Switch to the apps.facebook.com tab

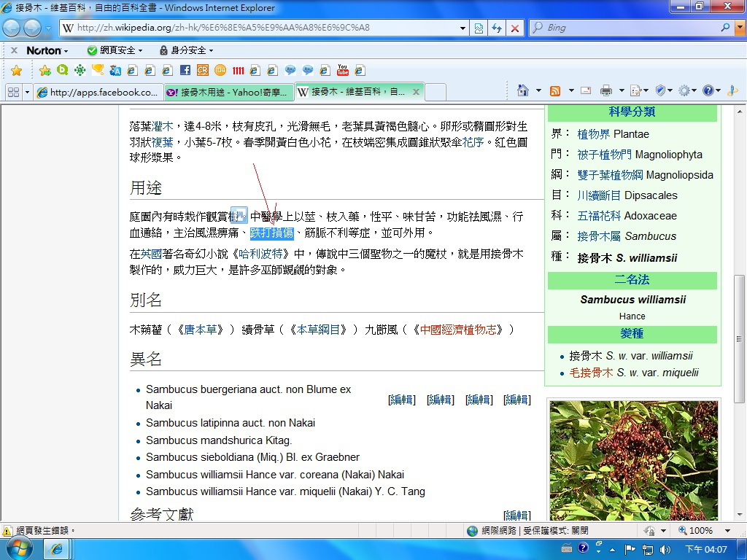[97, 93]
